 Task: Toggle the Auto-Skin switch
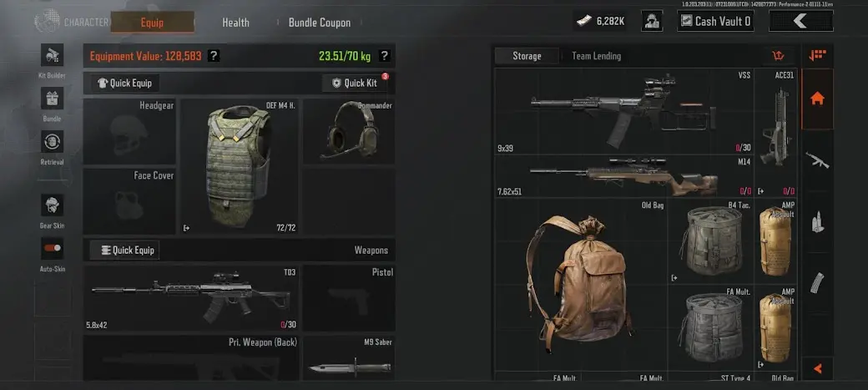[x=53, y=248]
